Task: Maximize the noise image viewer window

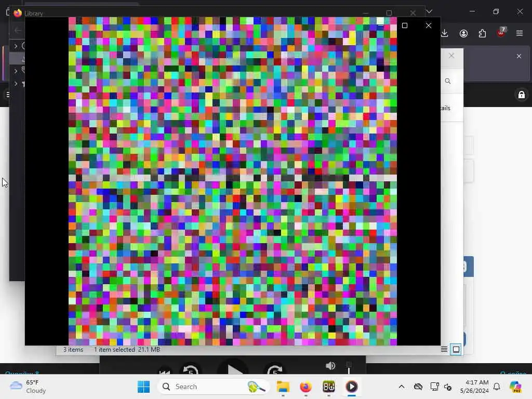Action: [x=404, y=25]
